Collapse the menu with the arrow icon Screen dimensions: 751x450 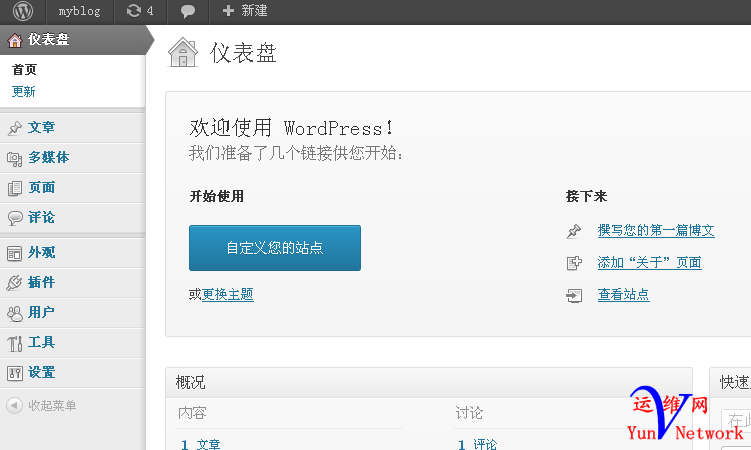pos(14,405)
